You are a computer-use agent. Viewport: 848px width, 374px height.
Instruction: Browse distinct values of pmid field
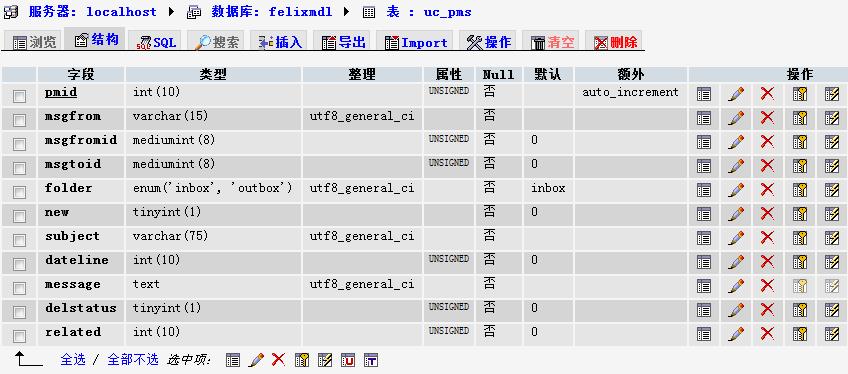tap(704, 94)
